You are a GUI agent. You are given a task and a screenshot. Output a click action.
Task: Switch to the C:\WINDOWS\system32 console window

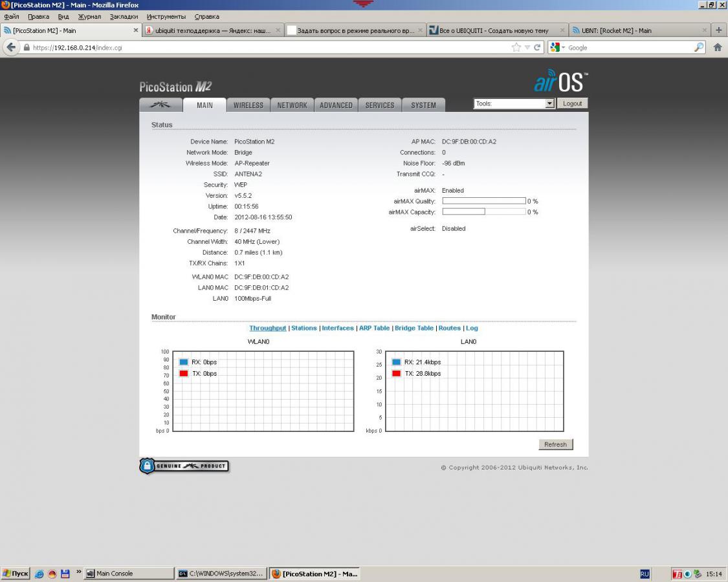(222, 574)
